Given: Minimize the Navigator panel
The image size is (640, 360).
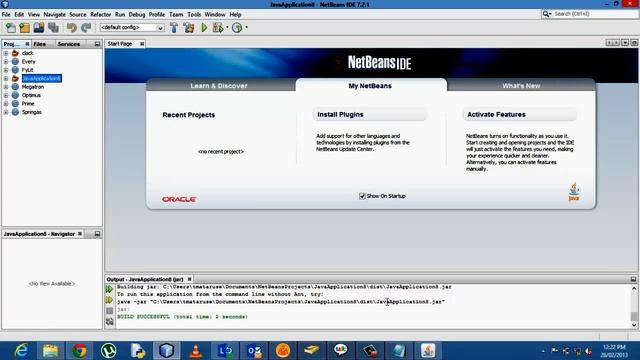Looking at the screenshot, I should click(x=97, y=234).
